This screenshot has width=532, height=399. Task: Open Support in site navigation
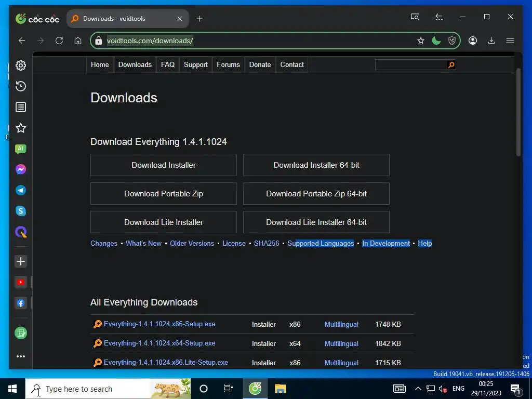(196, 64)
